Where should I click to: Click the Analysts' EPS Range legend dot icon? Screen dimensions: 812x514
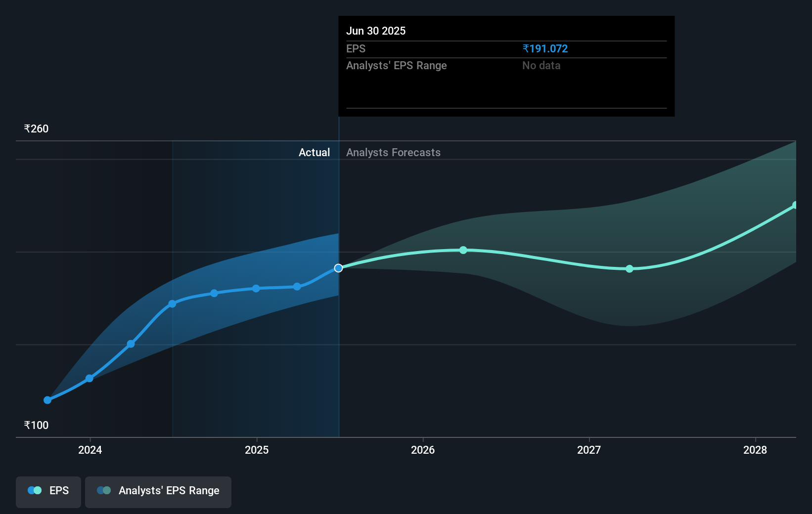(103, 490)
